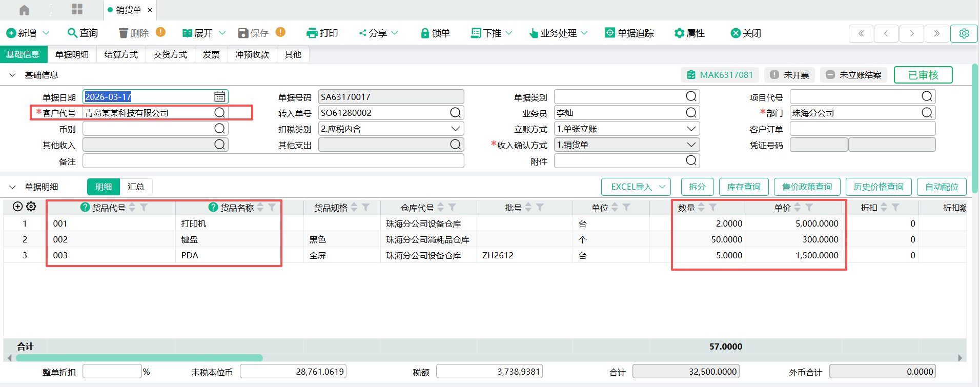The width and height of the screenshot is (980, 387).
Task: Click the calendar icon in 单据日期 field
Action: pos(219,97)
